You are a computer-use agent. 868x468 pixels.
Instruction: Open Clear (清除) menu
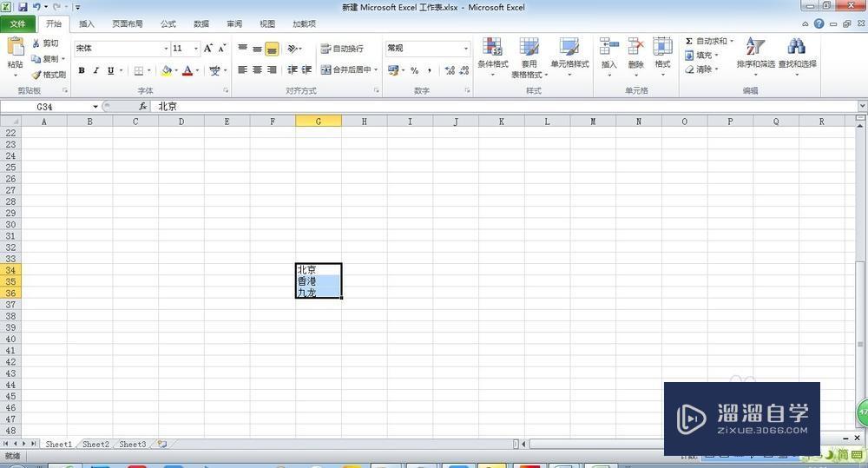pyautogui.click(x=701, y=69)
